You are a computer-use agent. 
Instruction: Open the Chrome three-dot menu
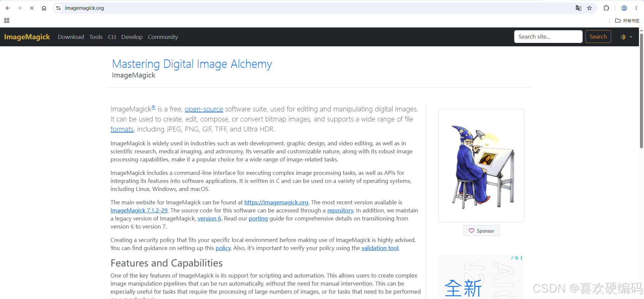pos(636,8)
